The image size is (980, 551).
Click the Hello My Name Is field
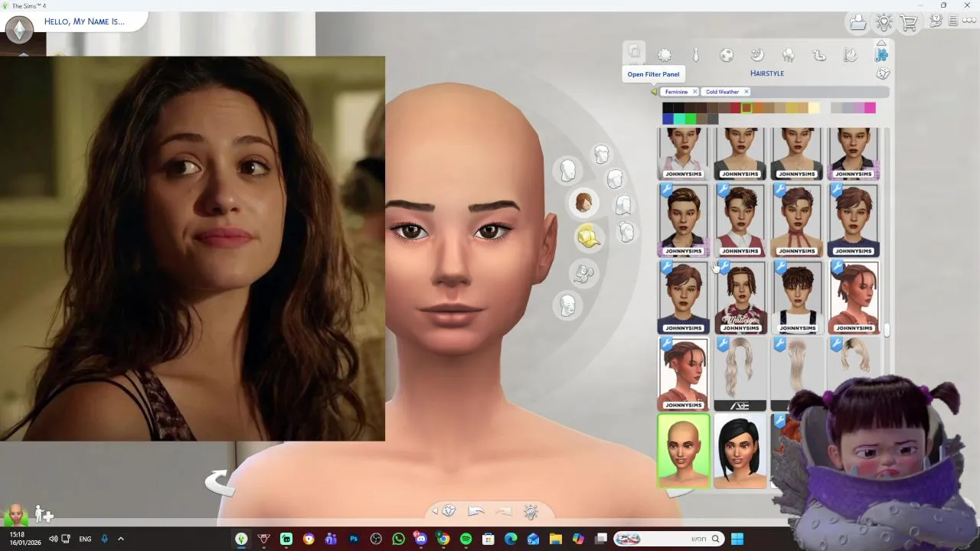(84, 21)
